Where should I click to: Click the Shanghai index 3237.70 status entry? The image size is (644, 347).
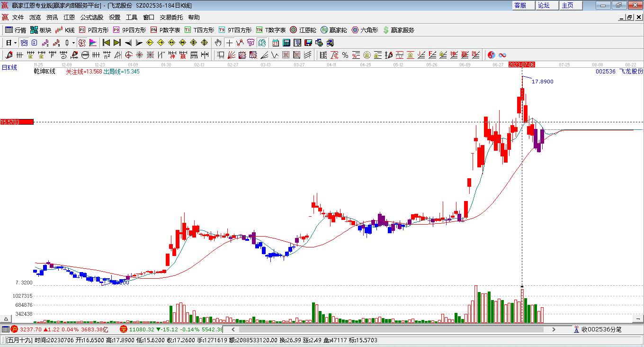[60, 329]
